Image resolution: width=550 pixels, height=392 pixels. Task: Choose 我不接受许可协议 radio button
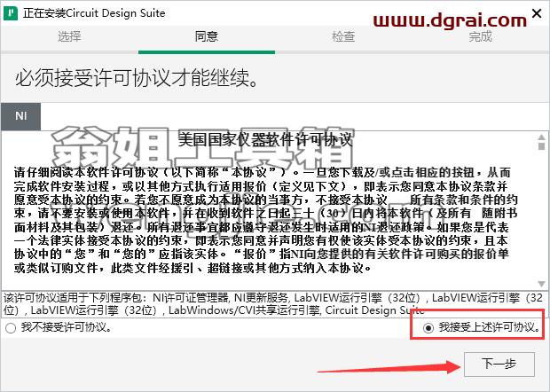11,328
